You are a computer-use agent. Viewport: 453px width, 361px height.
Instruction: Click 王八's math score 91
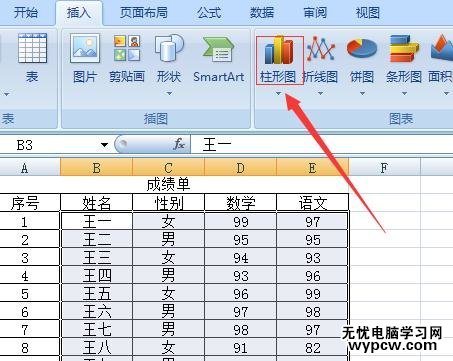pos(240,347)
